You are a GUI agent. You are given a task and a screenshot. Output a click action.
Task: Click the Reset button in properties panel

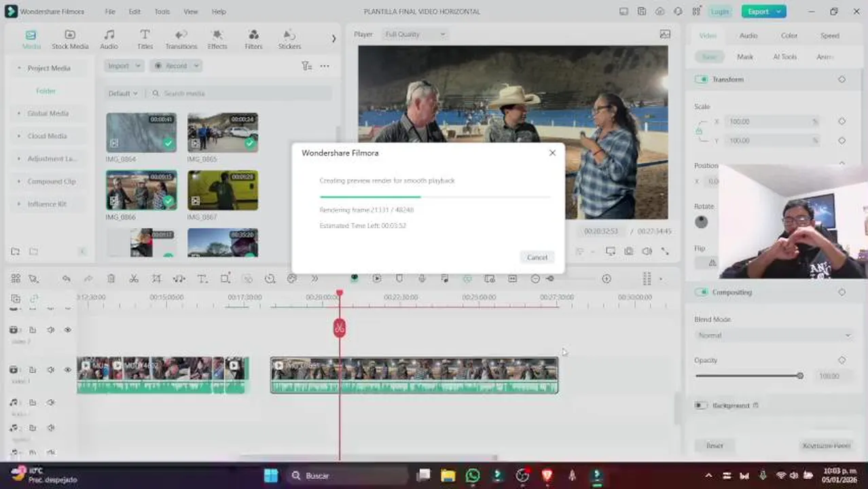(x=715, y=446)
